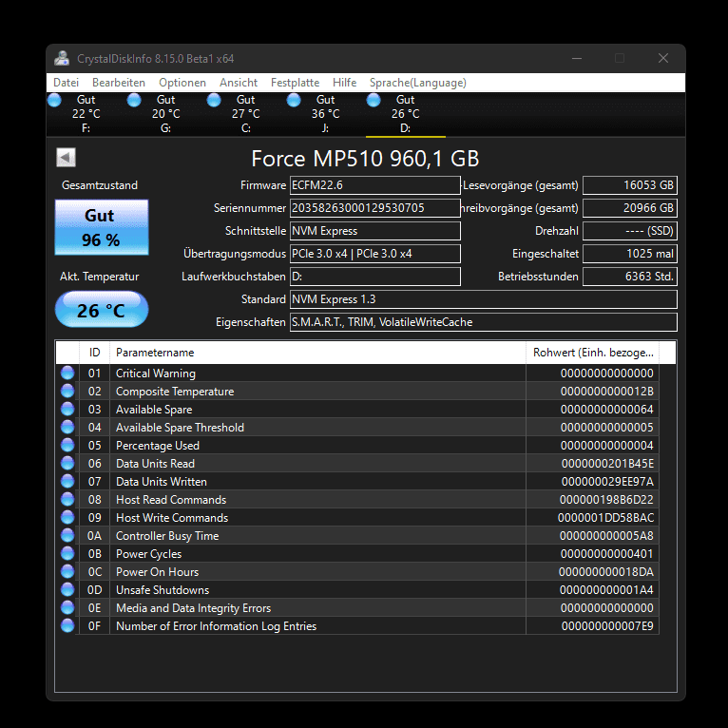Click the Unsafe Shutdowns parameter name

[163, 590]
